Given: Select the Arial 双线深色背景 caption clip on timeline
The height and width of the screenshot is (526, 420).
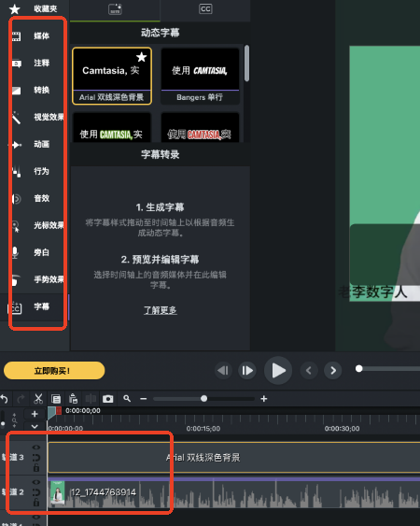Looking at the screenshot, I should (x=234, y=457).
